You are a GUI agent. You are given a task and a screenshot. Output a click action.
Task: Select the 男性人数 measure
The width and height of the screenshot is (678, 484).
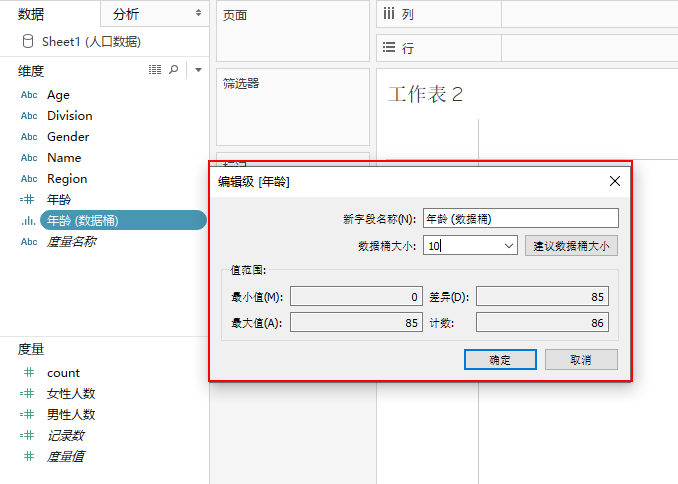click(x=71, y=414)
